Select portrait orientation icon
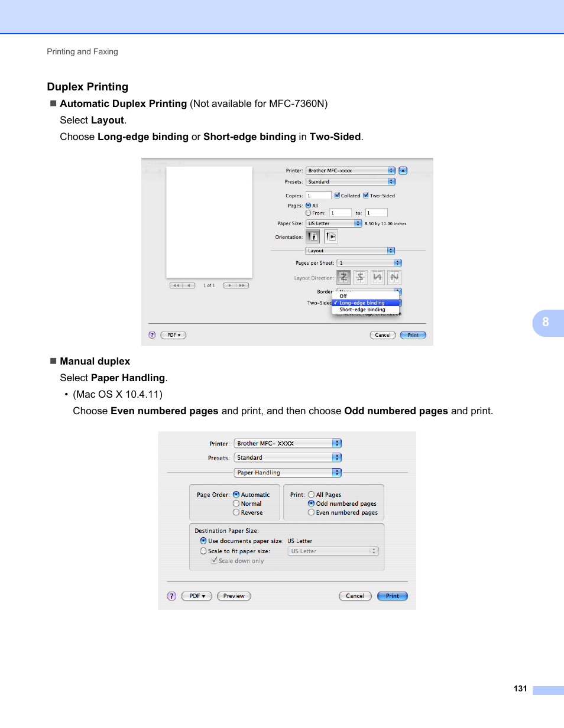Screen dimensions: 564x728 (313, 236)
